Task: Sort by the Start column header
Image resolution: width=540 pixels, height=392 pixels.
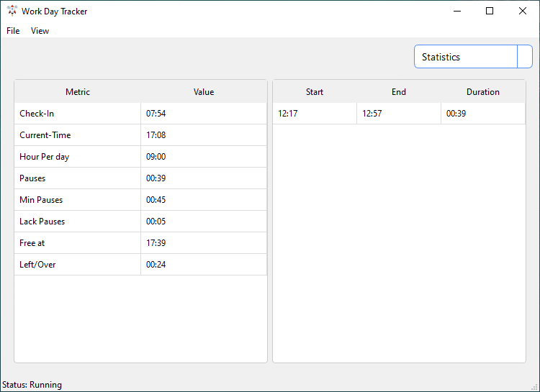Action: click(x=315, y=92)
